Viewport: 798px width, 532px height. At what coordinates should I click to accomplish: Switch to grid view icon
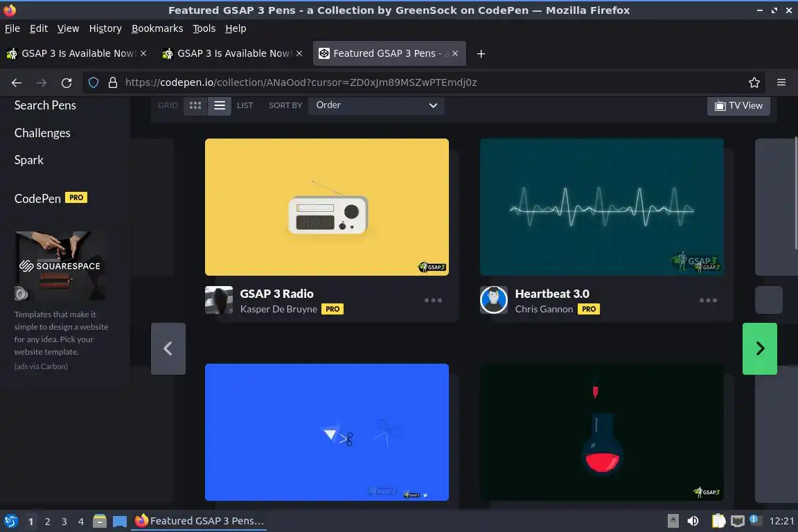click(195, 105)
